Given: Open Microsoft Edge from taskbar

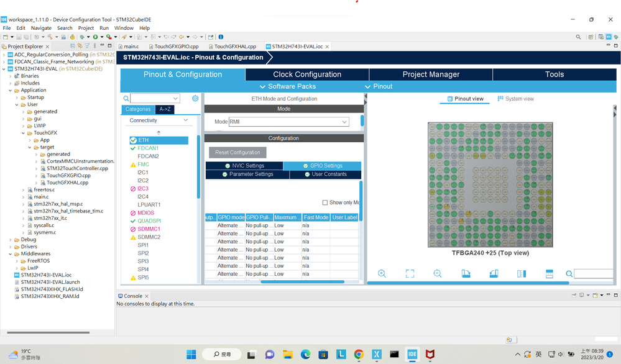Looking at the screenshot, I should click(305, 354).
